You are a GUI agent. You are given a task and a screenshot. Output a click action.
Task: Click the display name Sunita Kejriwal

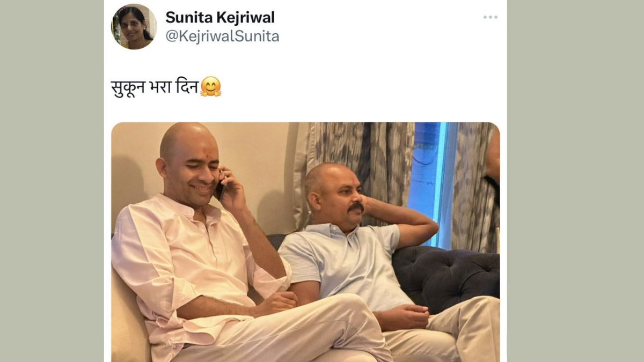pyautogui.click(x=220, y=17)
